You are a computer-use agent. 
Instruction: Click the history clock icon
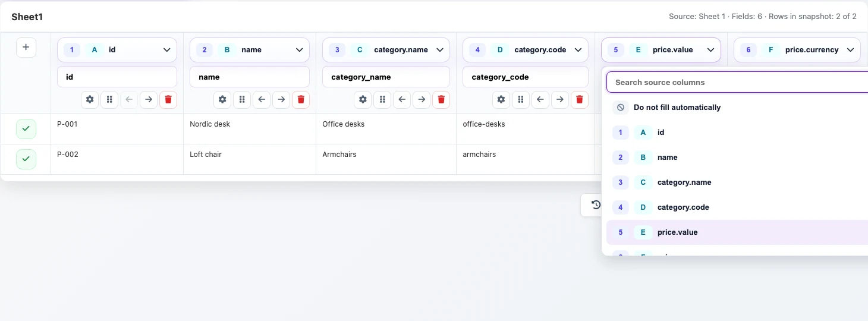[x=596, y=205]
